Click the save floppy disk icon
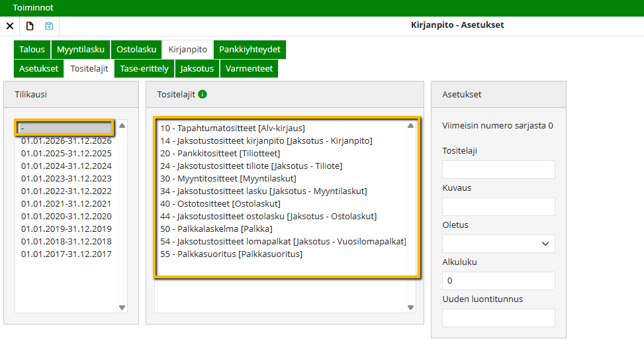Image resolution: width=644 pixels, height=363 pixels. 49,26
